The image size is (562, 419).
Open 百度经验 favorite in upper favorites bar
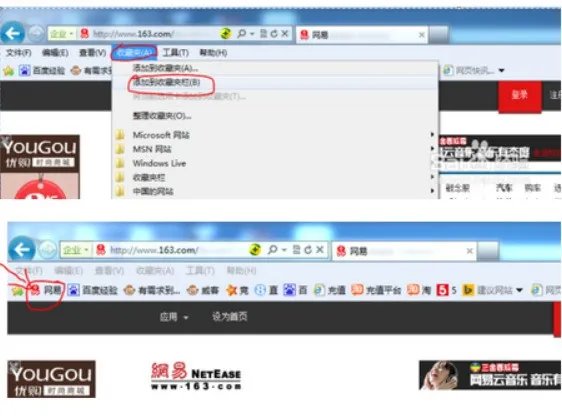42,70
